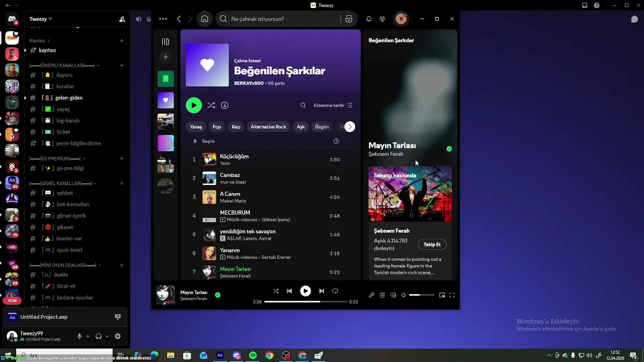Filter by Rap genre chip

(x=236, y=127)
